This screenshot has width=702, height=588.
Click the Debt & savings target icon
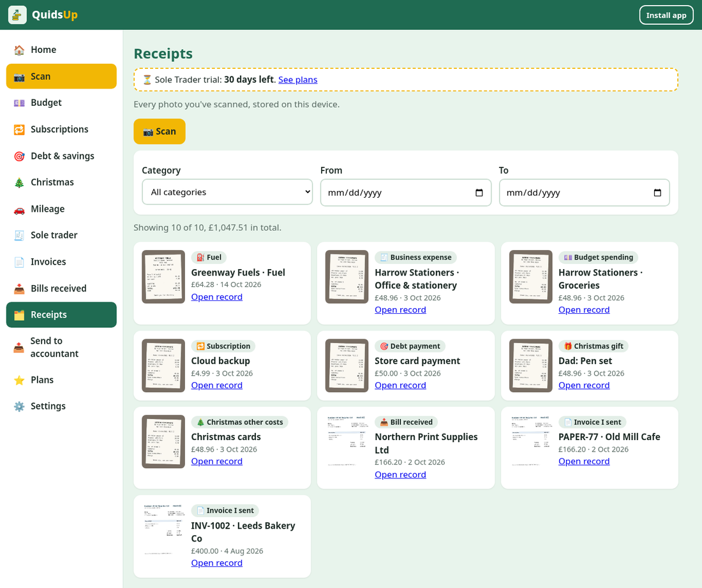pyautogui.click(x=19, y=156)
